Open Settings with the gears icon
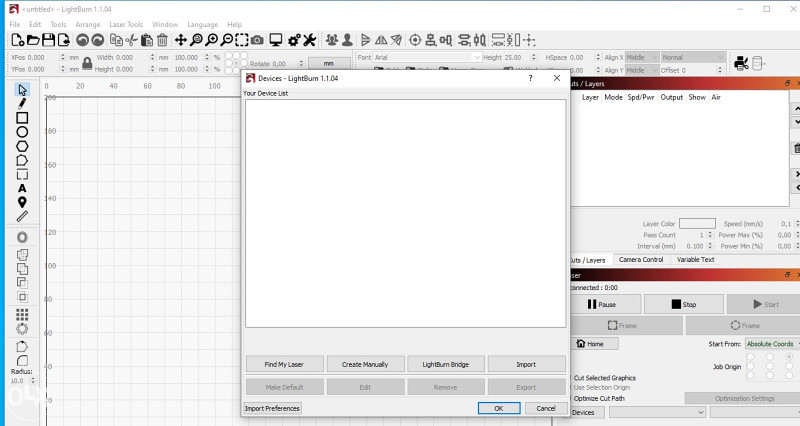This screenshot has height=426, width=800. (294, 40)
